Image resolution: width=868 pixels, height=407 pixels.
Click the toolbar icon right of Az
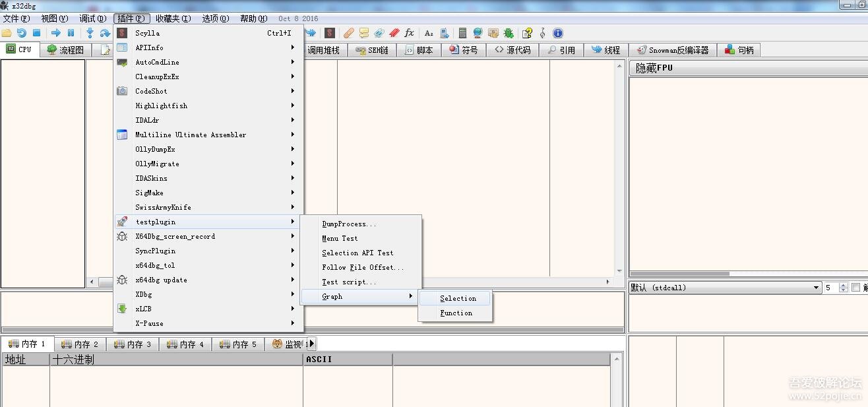[x=445, y=33]
